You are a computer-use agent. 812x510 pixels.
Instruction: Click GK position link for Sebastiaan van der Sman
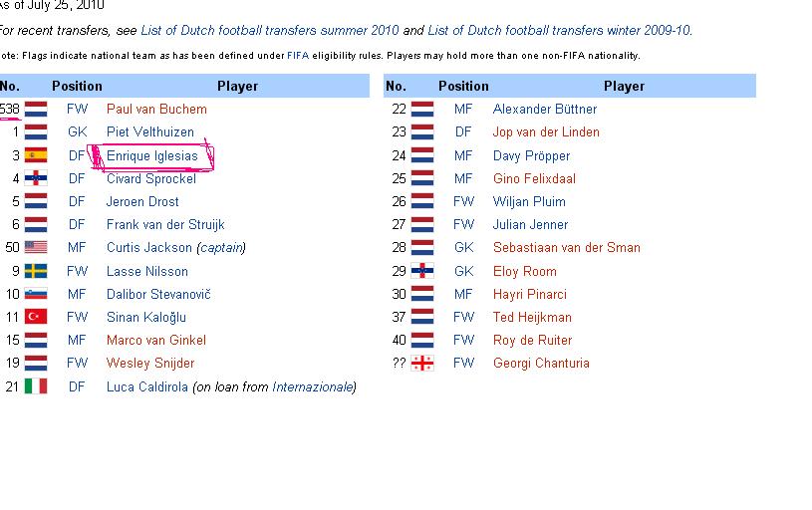pos(463,247)
